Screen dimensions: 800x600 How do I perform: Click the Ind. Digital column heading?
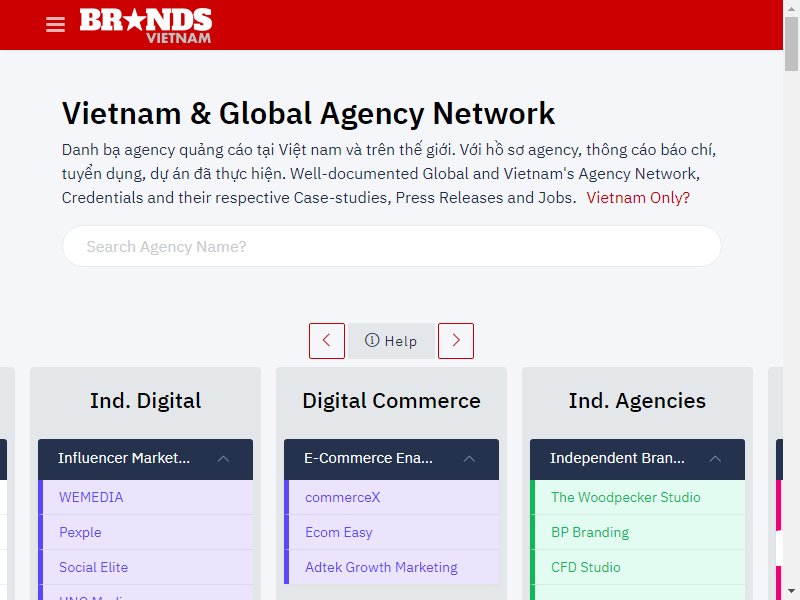[x=145, y=401]
